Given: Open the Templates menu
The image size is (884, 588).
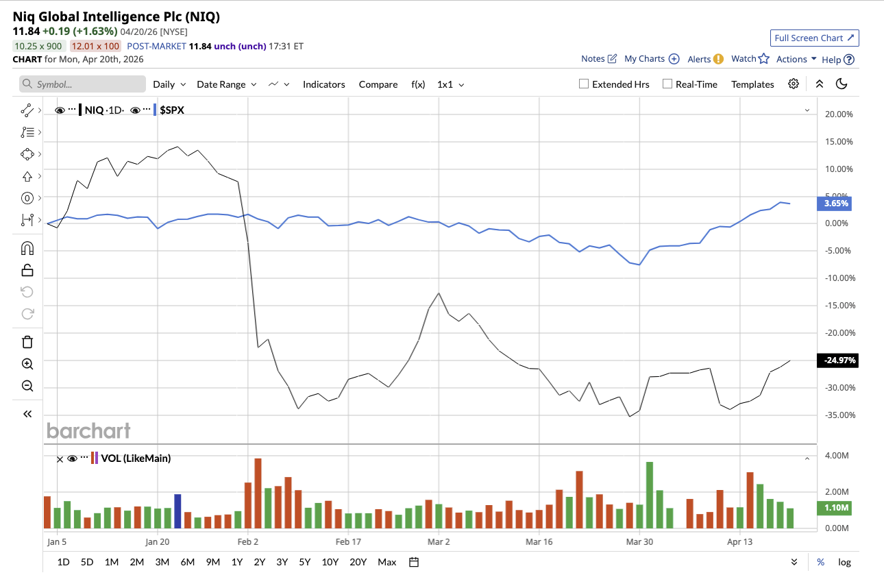Looking at the screenshot, I should [752, 84].
